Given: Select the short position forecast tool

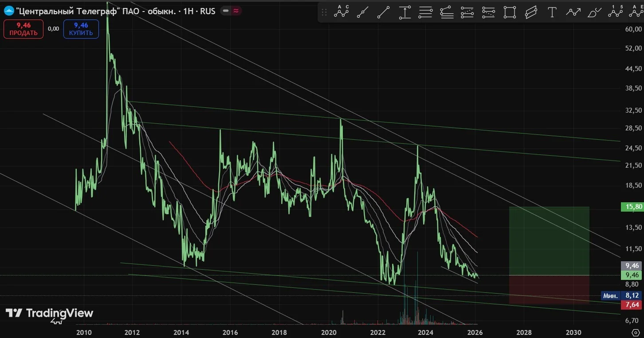Looking at the screenshot, I should click(488, 12).
